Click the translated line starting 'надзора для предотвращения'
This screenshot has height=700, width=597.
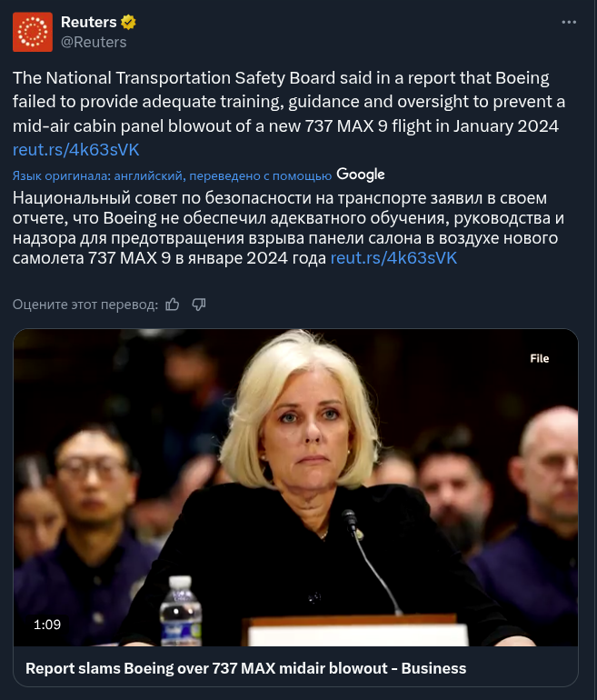(285, 238)
